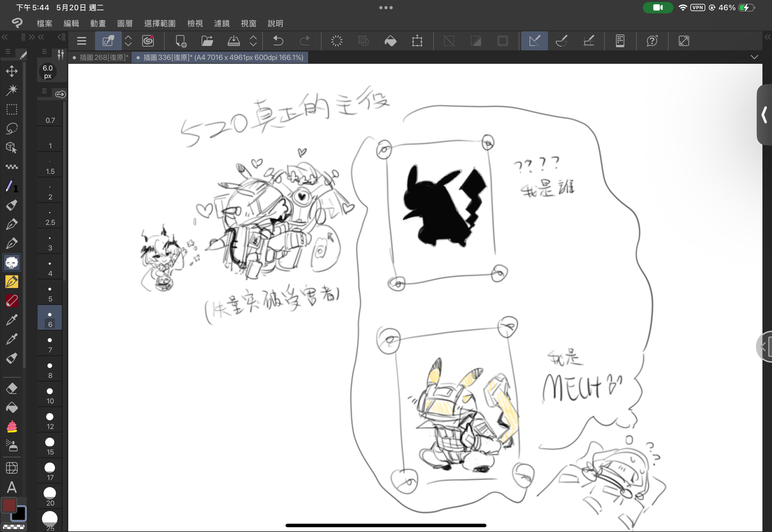Select the Eraser tool
The height and width of the screenshot is (532, 772).
click(x=12, y=388)
